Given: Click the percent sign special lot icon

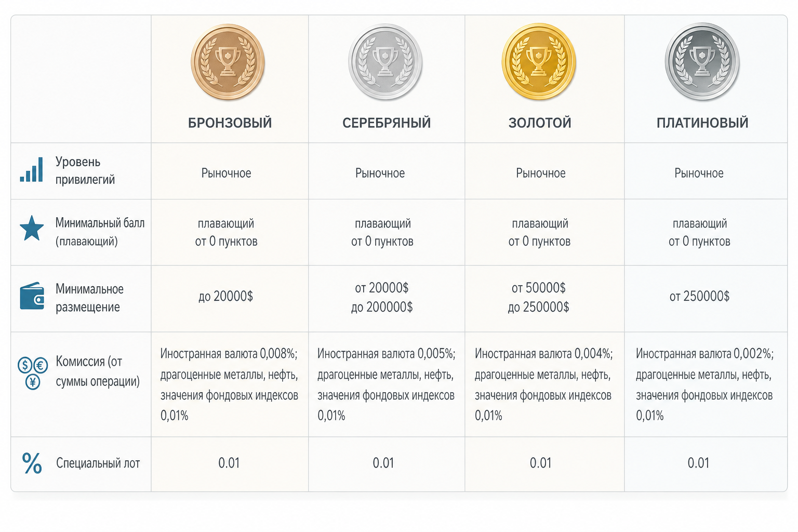Looking at the screenshot, I should point(32,463).
